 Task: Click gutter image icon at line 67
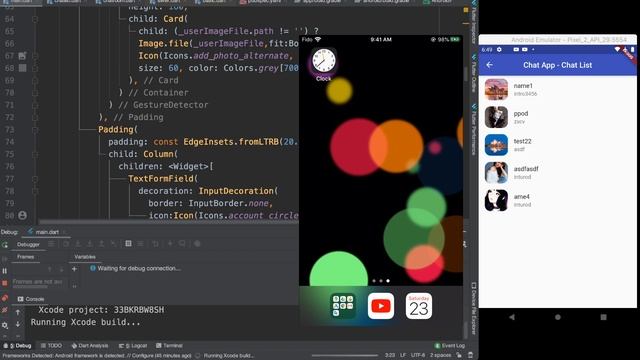[22, 56]
